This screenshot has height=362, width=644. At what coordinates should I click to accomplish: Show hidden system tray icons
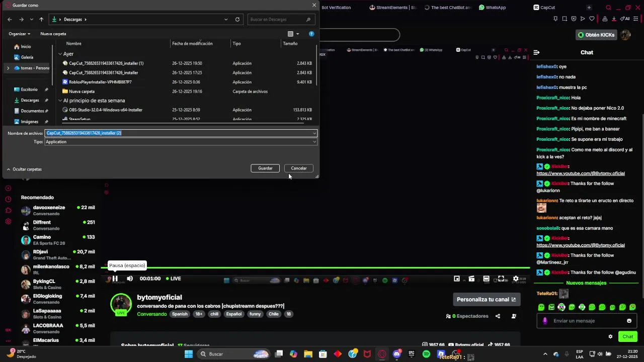[545, 354]
